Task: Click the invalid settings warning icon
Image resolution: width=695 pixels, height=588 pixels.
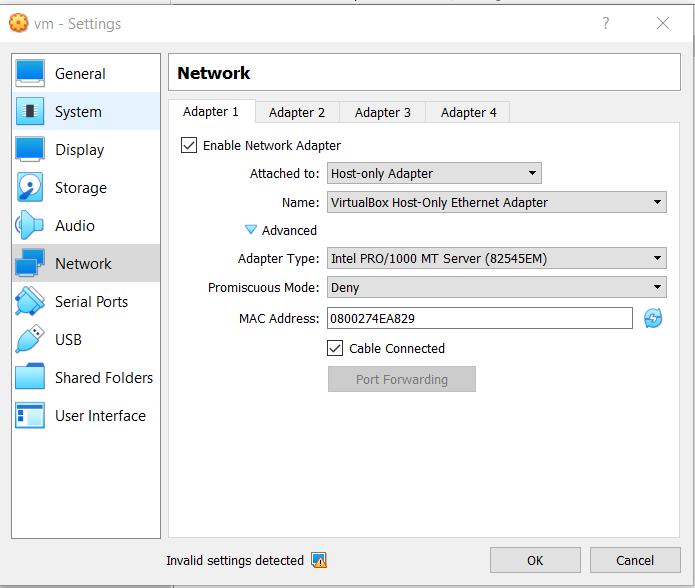Action: tap(319, 561)
